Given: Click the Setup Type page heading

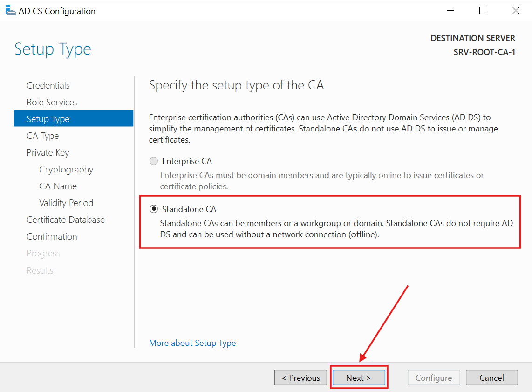Looking at the screenshot, I should pyautogui.click(x=53, y=49).
